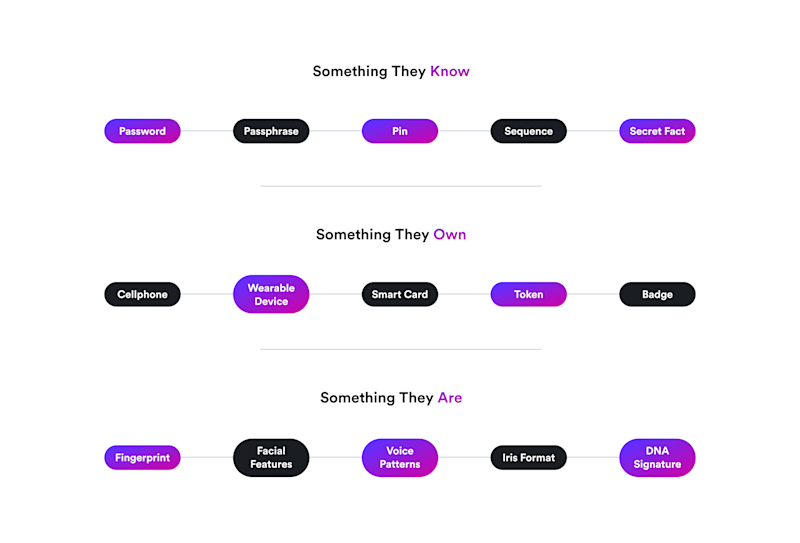Select the Smart Card pill
The height and width of the screenshot is (543, 800).
point(400,294)
